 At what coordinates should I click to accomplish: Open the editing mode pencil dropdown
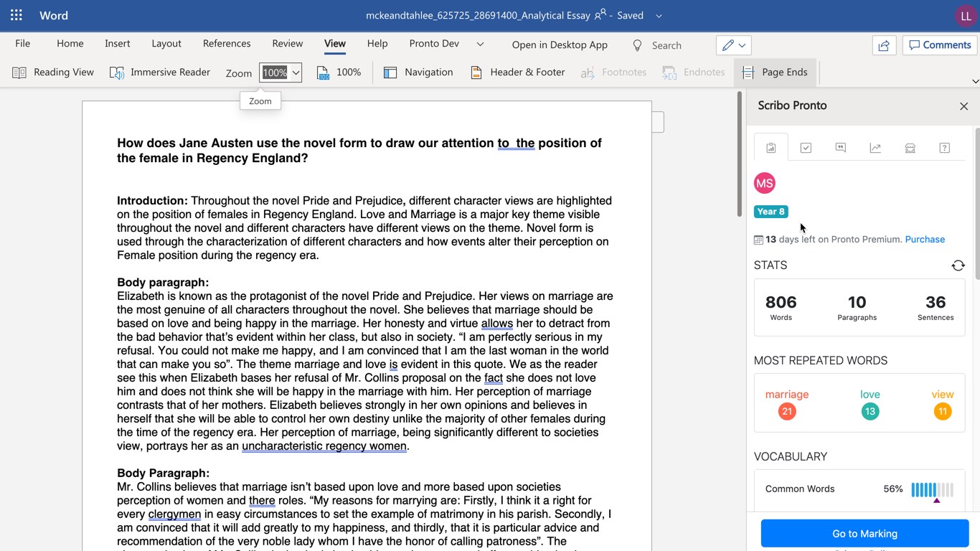pos(733,45)
